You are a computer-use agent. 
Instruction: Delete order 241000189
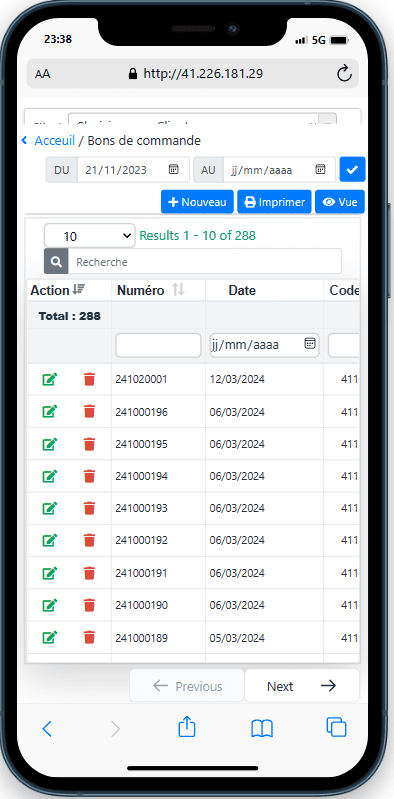(89, 637)
